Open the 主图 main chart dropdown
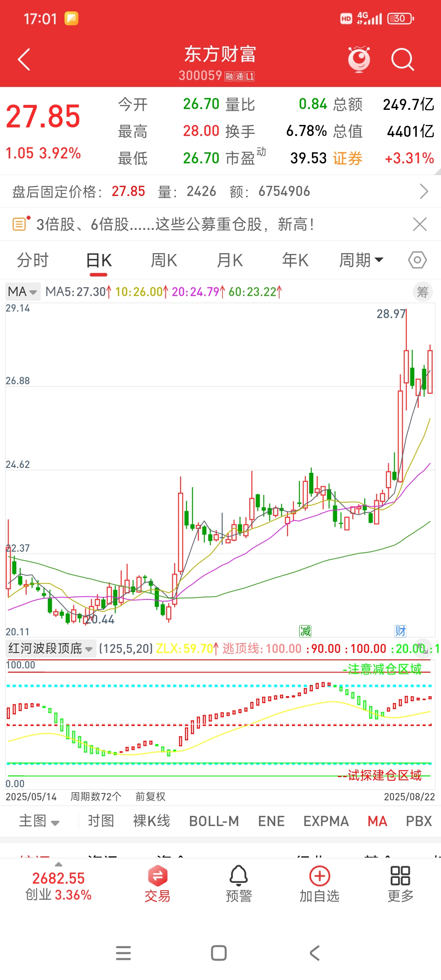The height and width of the screenshot is (980, 441). tap(39, 821)
